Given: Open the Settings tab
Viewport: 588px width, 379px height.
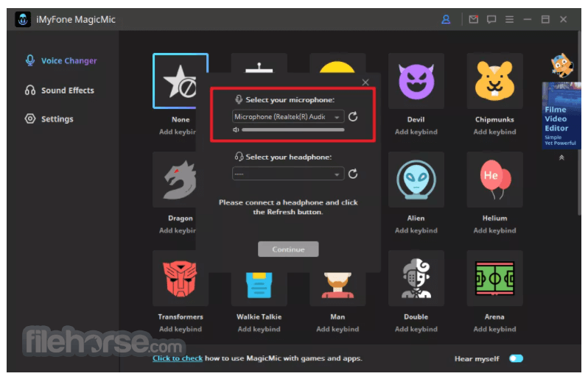Looking at the screenshot, I should pyautogui.click(x=49, y=118).
